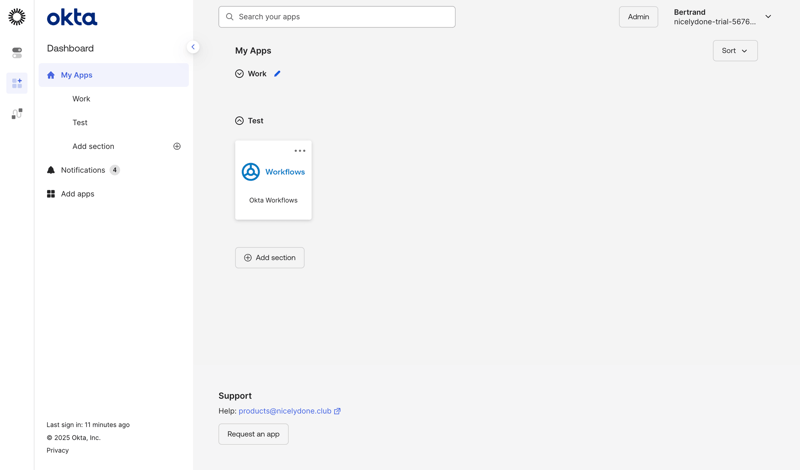The width and height of the screenshot is (800, 470).
Task: Click the notifications count badge 4
Action: pos(115,170)
